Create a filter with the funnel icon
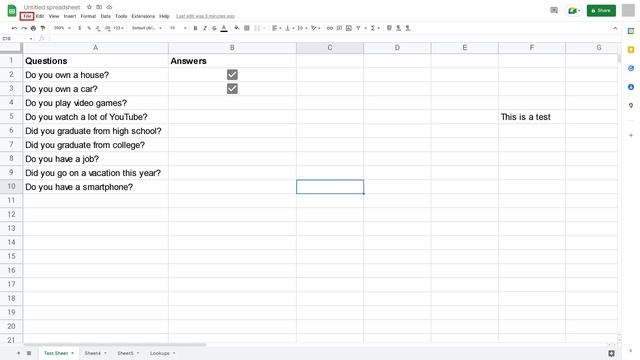This screenshot has height=360, width=640. tap(358, 28)
